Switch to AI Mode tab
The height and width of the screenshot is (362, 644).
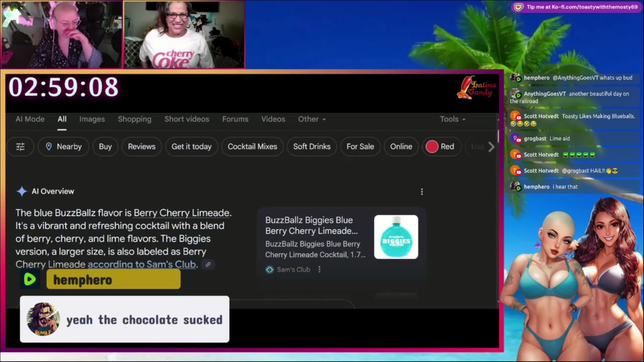tap(30, 119)
